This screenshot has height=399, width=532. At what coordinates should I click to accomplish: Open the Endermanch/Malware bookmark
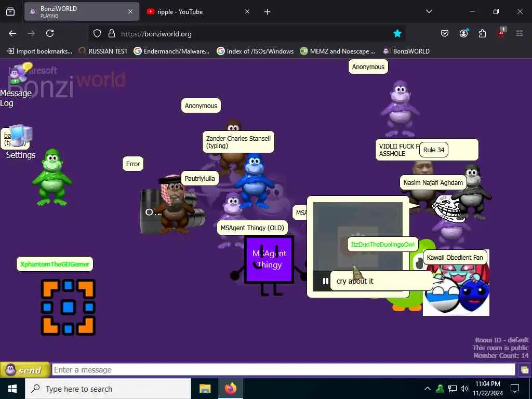pos(171,51)
